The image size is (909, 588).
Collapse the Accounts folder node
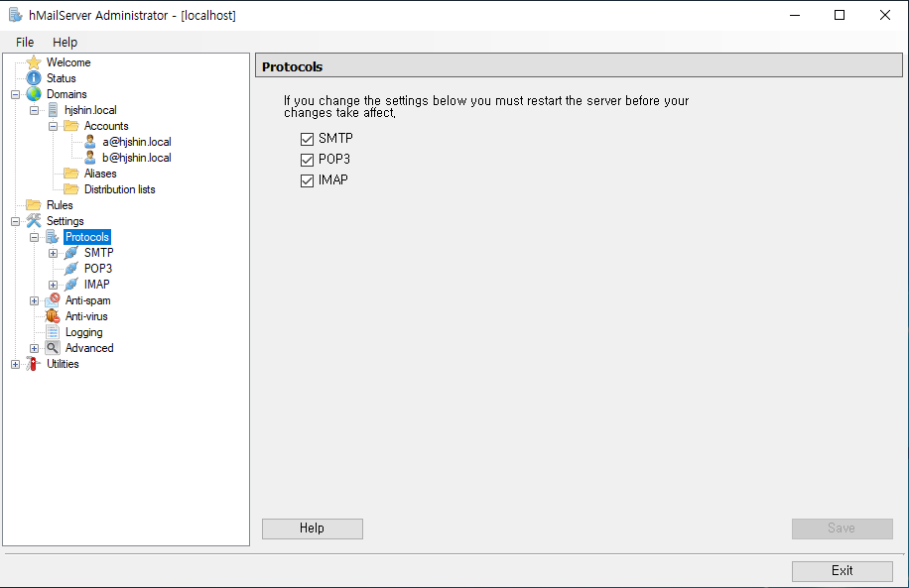click(53, 126)
